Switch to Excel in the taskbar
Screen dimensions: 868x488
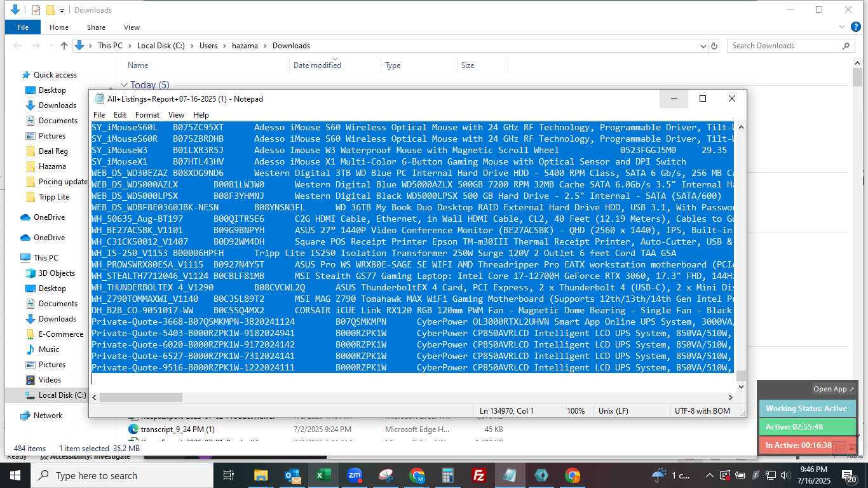[323, 475]
